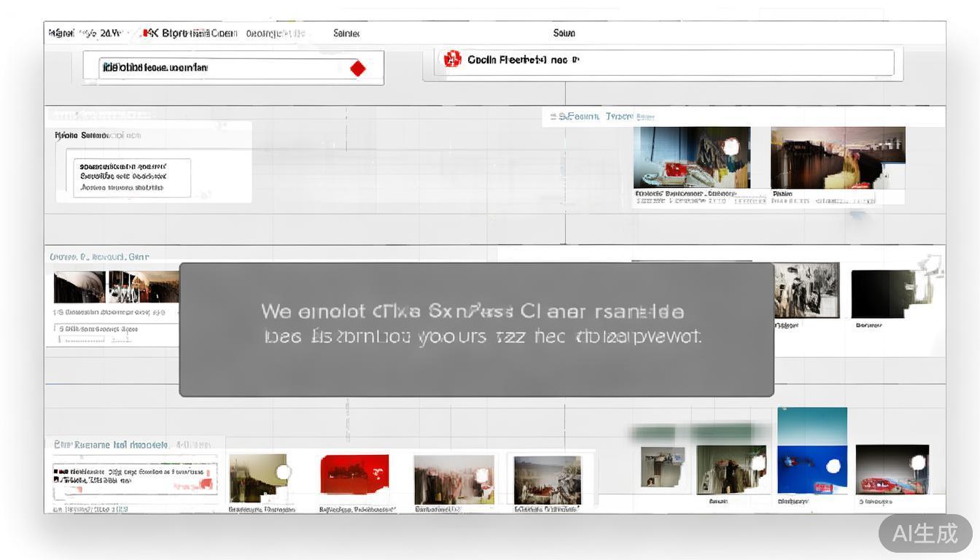Click the red circular icon in the right address bar
This screenshot has height=560, width=980.
coord(453,60)
